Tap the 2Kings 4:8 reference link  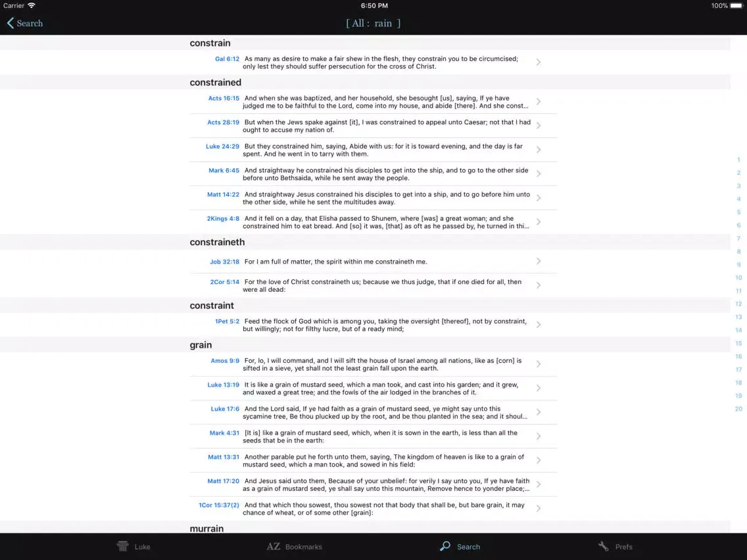tap(223, 219)
